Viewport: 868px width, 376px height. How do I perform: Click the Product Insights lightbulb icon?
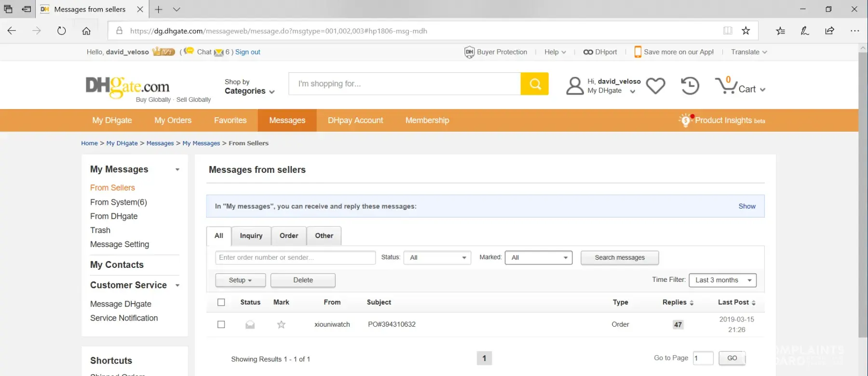(x=685, y=120)
